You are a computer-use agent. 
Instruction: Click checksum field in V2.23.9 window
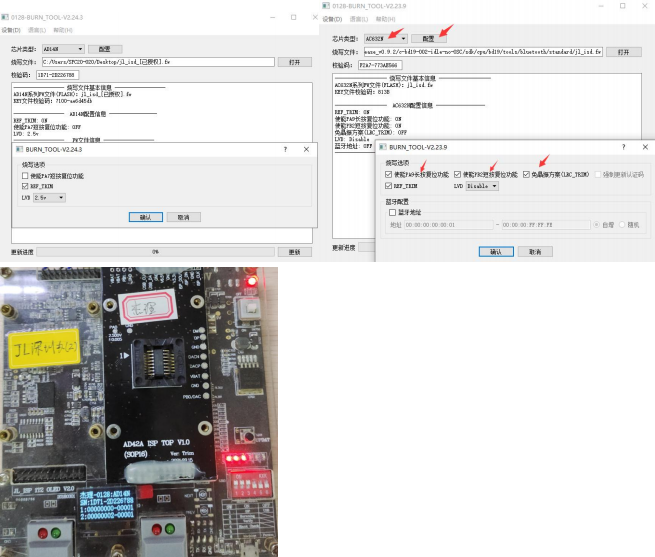point(380,65)
